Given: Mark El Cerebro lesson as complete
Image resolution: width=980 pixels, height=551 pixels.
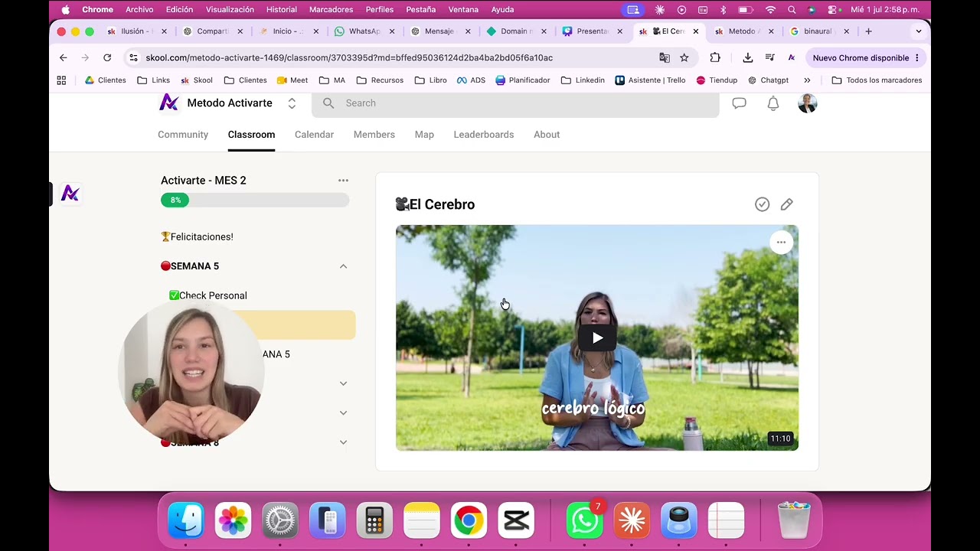Looking at the screenshot, I should pyautogui.click(x=762, y=204).
